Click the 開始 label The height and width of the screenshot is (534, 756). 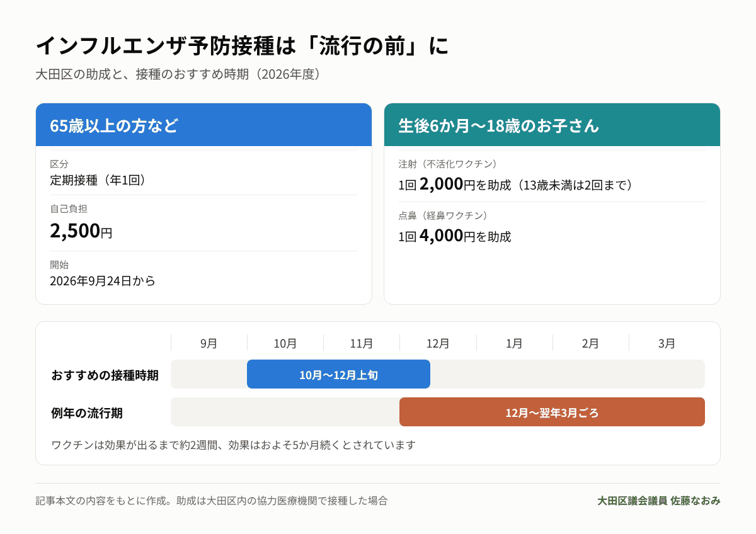59,264
